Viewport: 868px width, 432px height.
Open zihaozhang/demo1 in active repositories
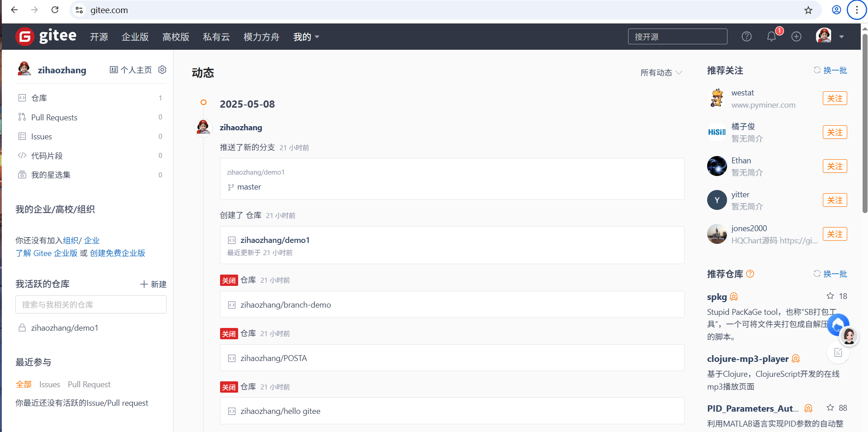[x=64, y=328]
